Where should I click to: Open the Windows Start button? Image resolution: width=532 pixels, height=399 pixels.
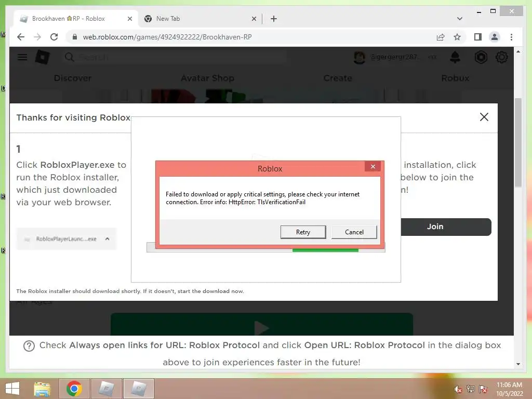click(x=12, y=389)
